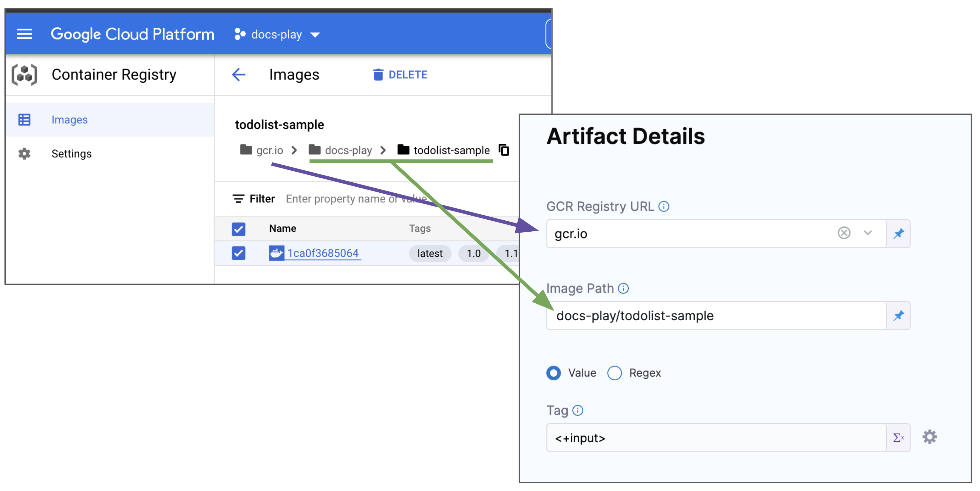Image resolution: width=980 pixels, height=491 pixels.
Task: Click the pin icon beside Image Path field
Action: (899, 316)
